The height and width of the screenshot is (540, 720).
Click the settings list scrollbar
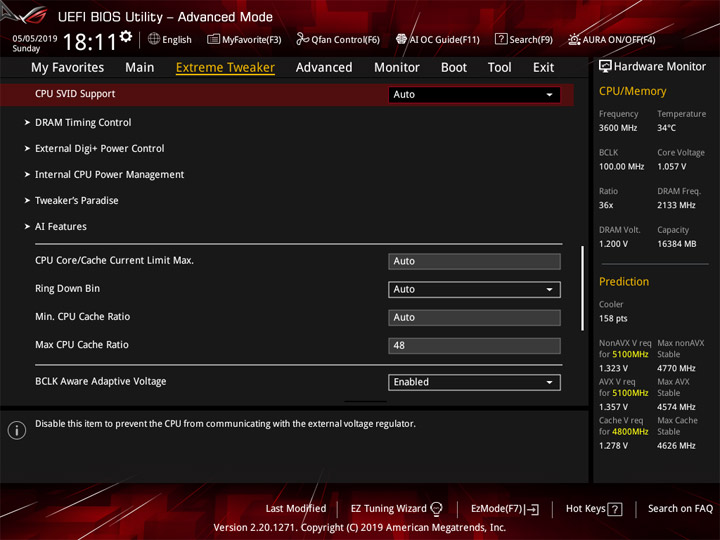(x=582, y=288)
